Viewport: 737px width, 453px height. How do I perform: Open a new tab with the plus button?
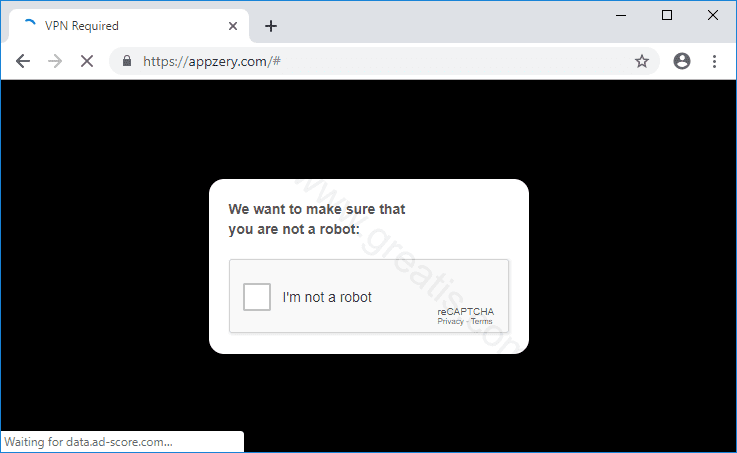(x=271, y=26)
